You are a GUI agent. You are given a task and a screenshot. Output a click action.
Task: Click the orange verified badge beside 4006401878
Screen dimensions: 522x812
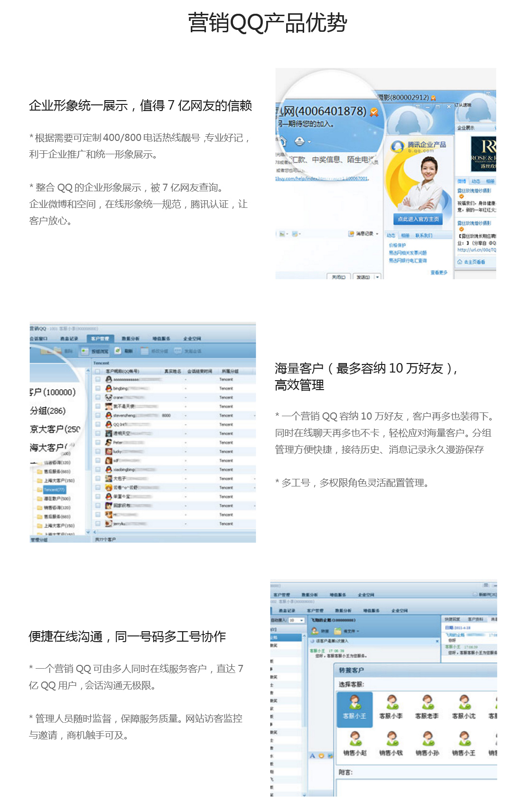[x=374, y=112]
